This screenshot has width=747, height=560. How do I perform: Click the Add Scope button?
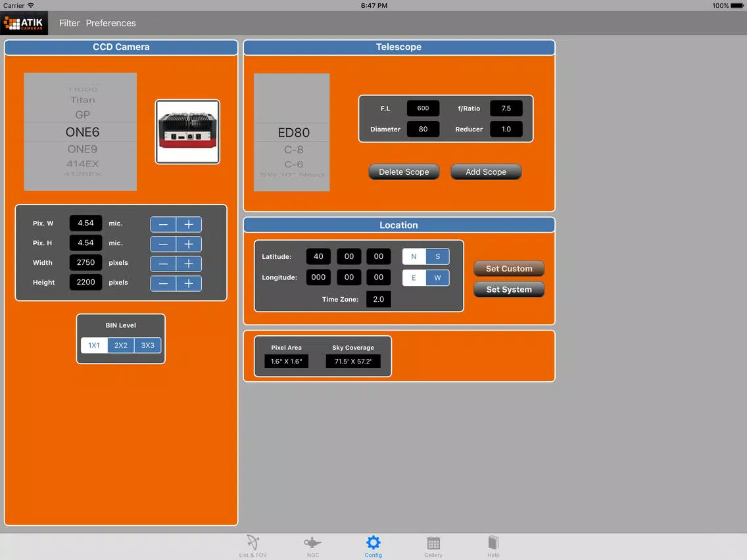tap(486, 172)
